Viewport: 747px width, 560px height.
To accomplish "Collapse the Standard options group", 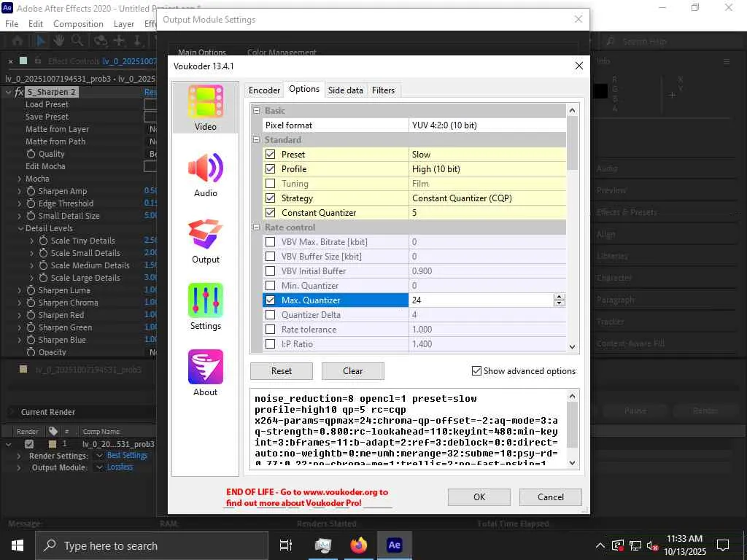I will point(256,139).
